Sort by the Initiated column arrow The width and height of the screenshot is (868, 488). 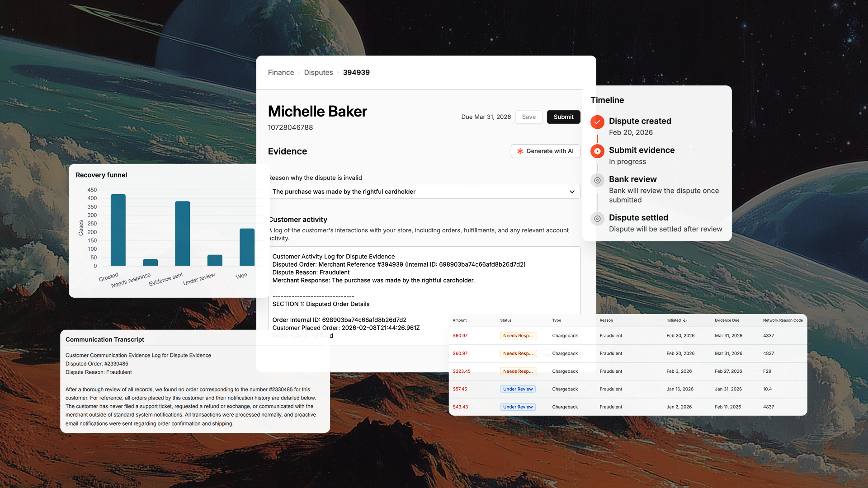(685, 320)
